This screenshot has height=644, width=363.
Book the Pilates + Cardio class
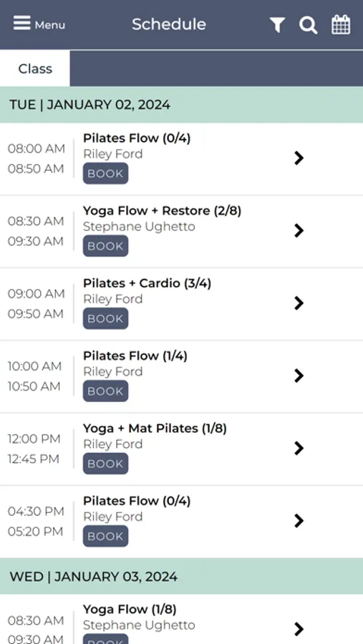pos(106,318)
